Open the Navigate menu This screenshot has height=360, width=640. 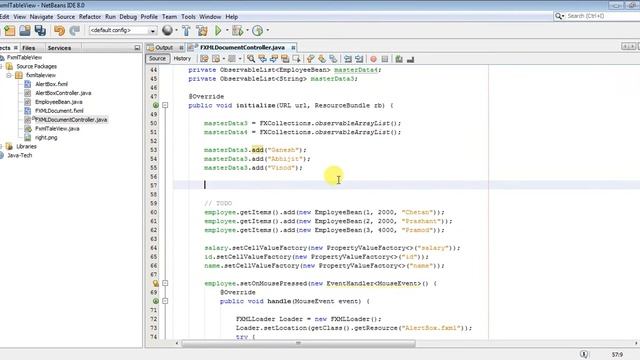point(41,17)
